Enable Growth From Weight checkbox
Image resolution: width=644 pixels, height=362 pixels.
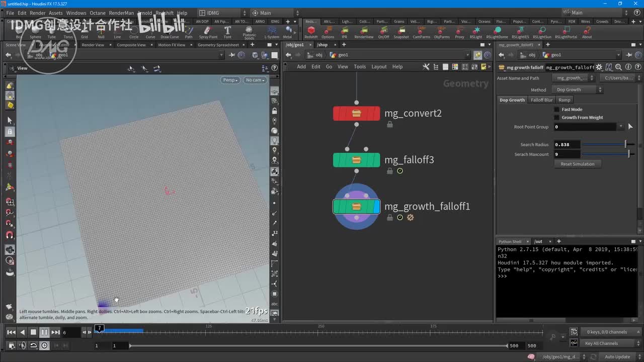[556, 117]
